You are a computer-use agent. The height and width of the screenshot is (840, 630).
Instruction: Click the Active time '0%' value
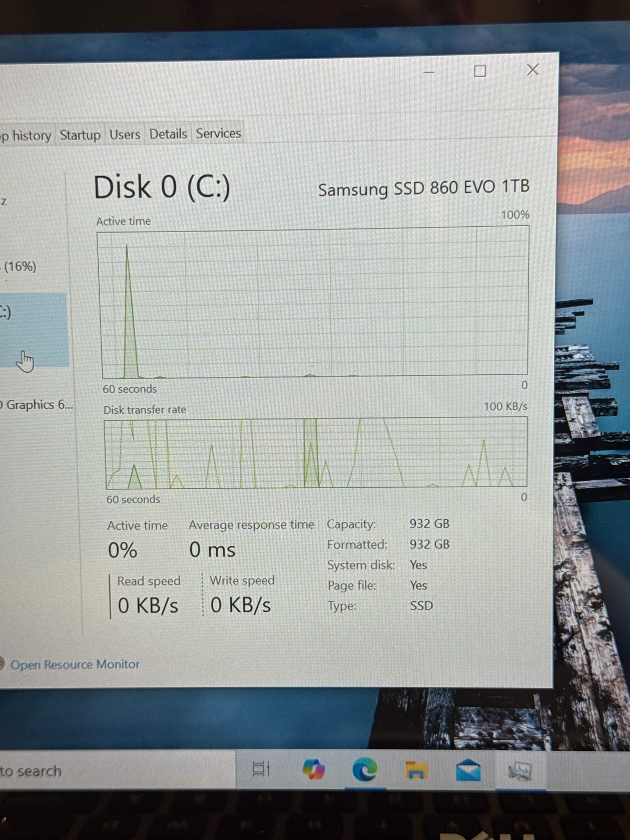click(122, 550)
